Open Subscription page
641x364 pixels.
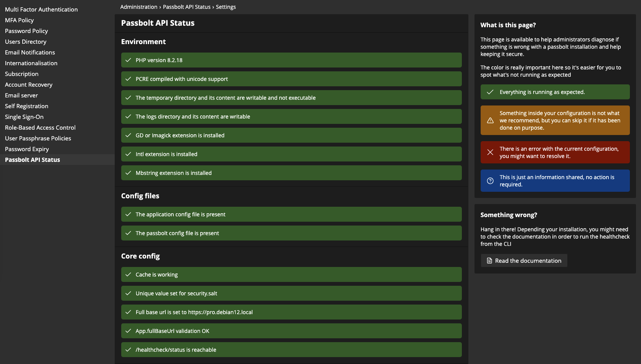(x=21, y=74)
